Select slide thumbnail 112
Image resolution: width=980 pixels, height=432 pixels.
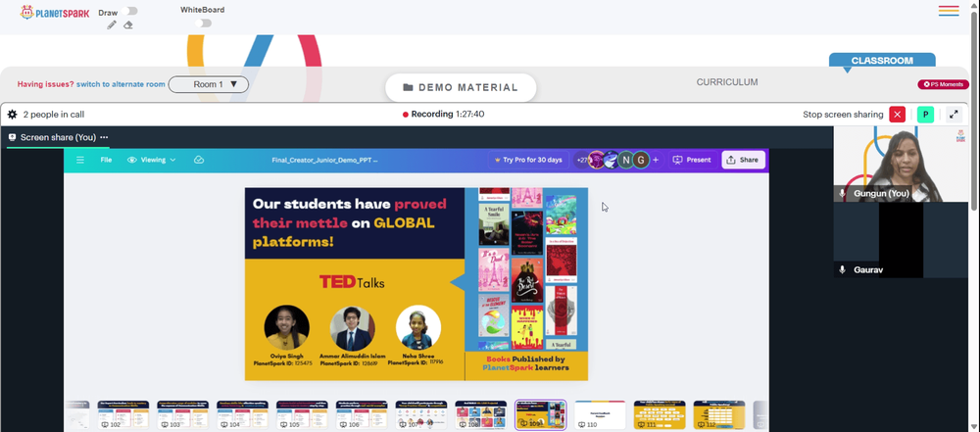pos(719,414)
